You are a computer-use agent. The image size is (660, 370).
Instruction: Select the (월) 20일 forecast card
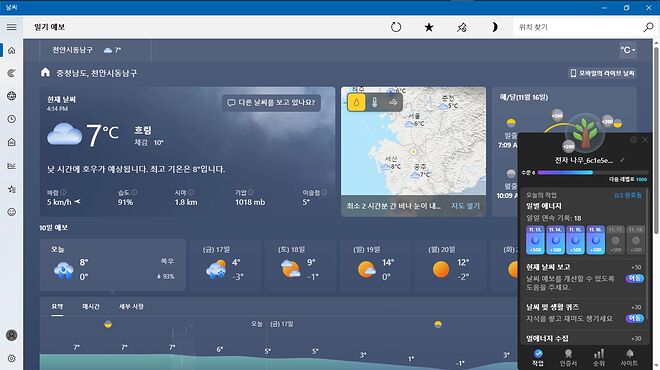click(x=450, y=265)
